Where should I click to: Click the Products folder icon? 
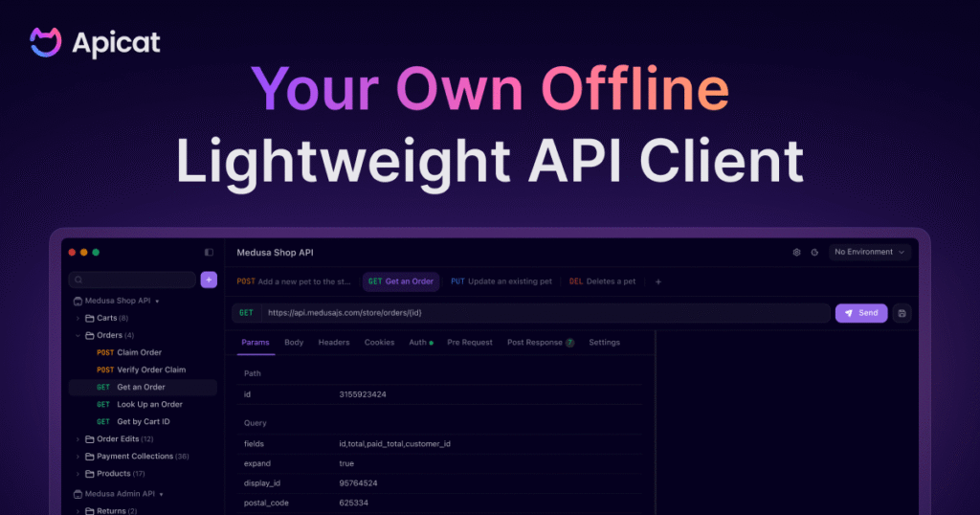89,474
